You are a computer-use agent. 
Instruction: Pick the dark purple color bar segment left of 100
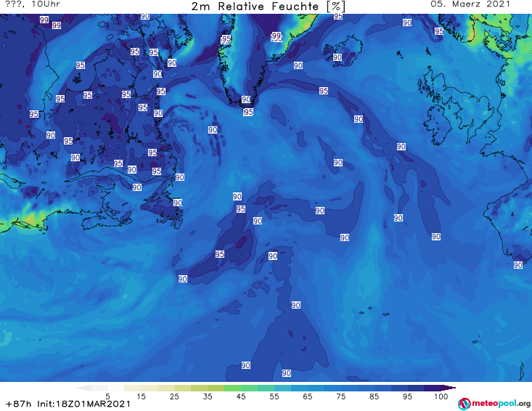pos(433,388)
